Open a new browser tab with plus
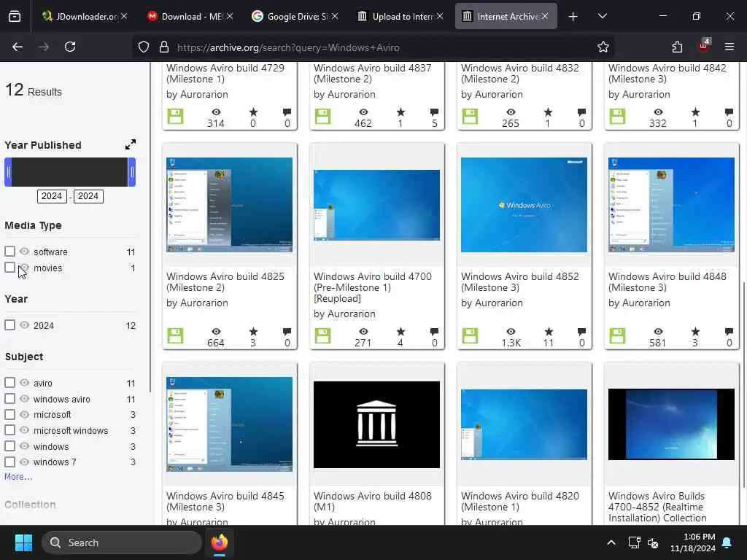This screenshot has width=747, height=560. [x=573, y=17]
